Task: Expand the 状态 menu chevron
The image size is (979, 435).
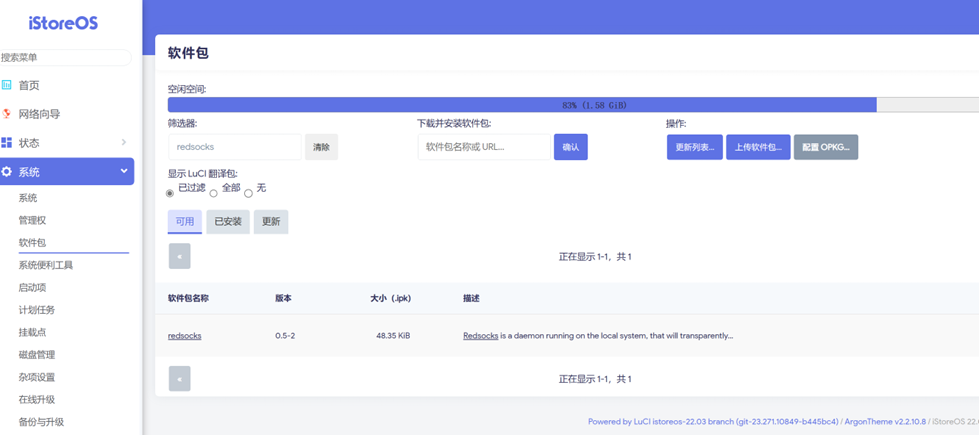Action: click(124, 143)
